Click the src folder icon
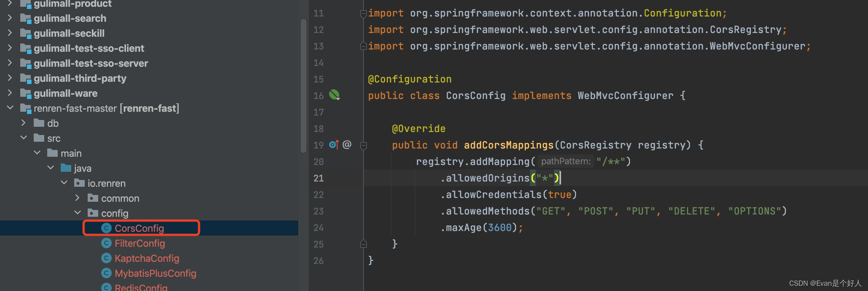 pos(39,138)
